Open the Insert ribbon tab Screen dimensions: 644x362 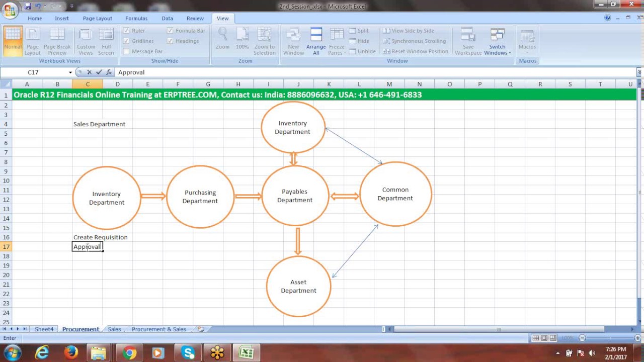pos(62,18)
